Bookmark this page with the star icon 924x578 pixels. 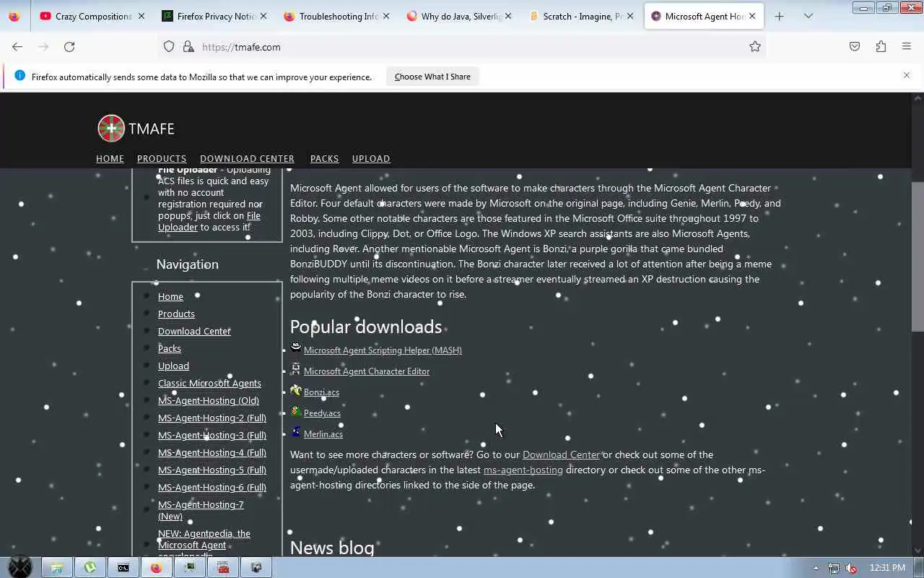(755, 46)
